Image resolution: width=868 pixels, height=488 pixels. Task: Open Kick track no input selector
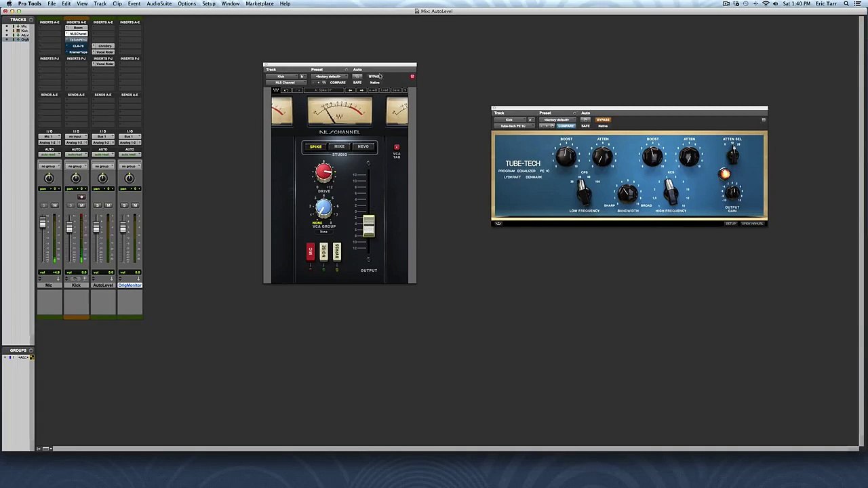(76, 136)
